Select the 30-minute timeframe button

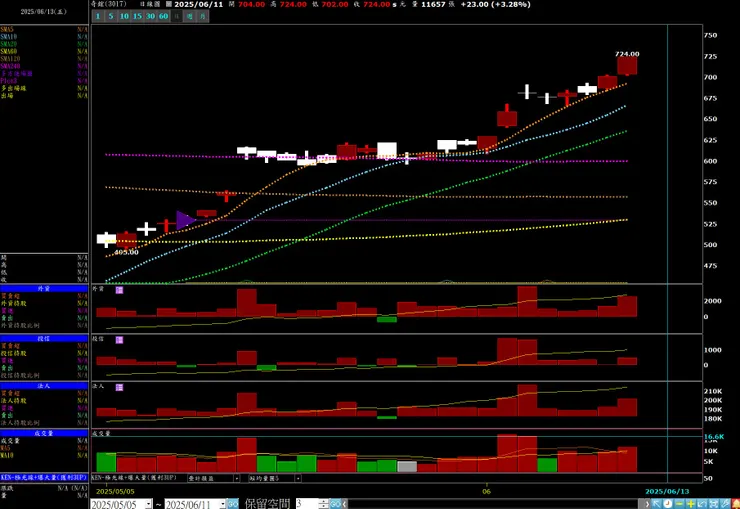[x=150, y=16]
